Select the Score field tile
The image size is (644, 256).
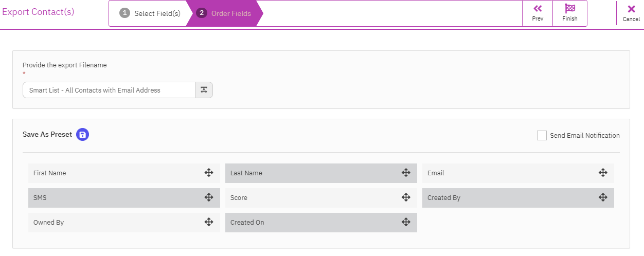321,197
